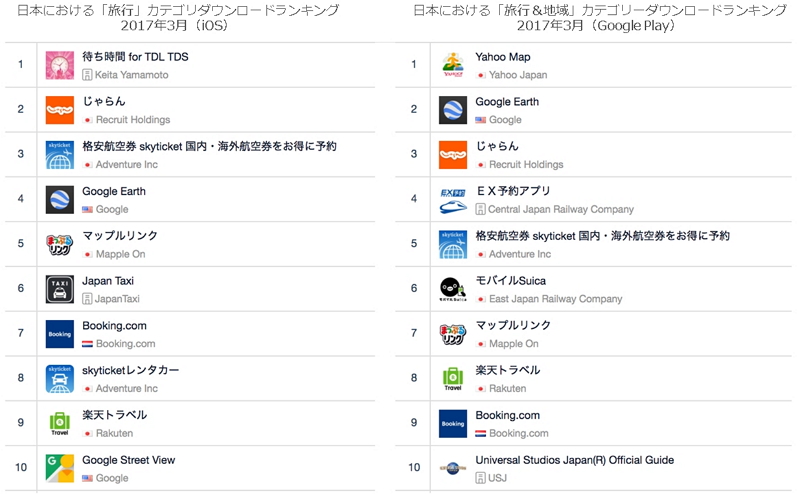Open Google Play 格安航空券 skyticket app title
Viewport: 800px width, 494px height.
coord(603,236)
